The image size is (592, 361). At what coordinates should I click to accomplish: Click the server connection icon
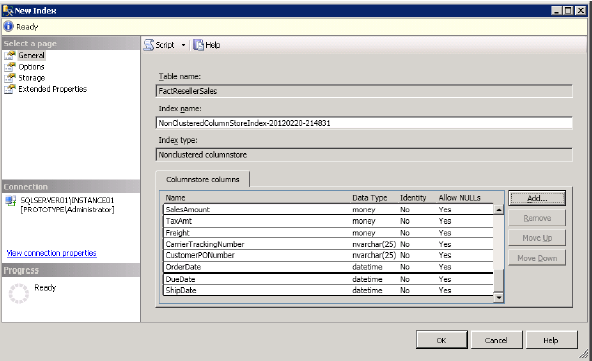(x=11, y=201)
